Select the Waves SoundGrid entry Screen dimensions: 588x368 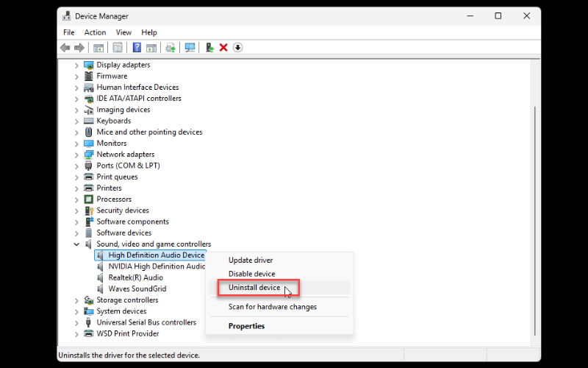pyautogui.click(x=137, y=289)
